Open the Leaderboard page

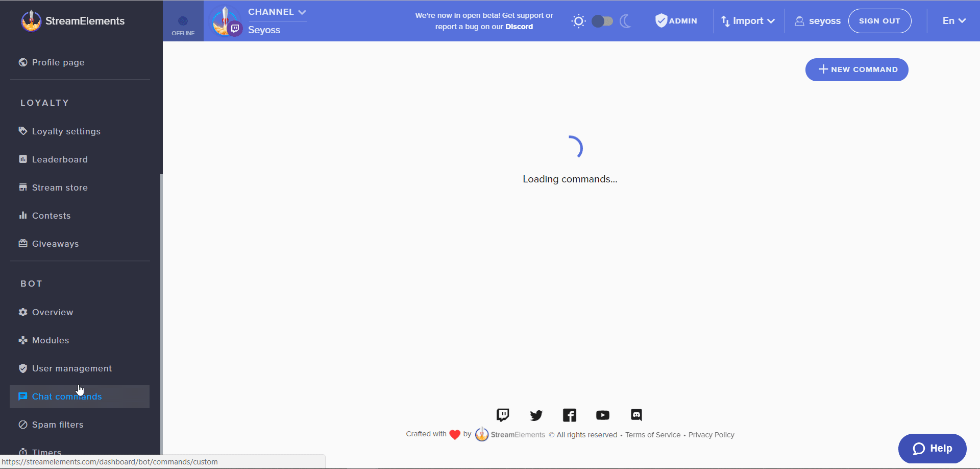pyautogui.click(x=80, y=159)
